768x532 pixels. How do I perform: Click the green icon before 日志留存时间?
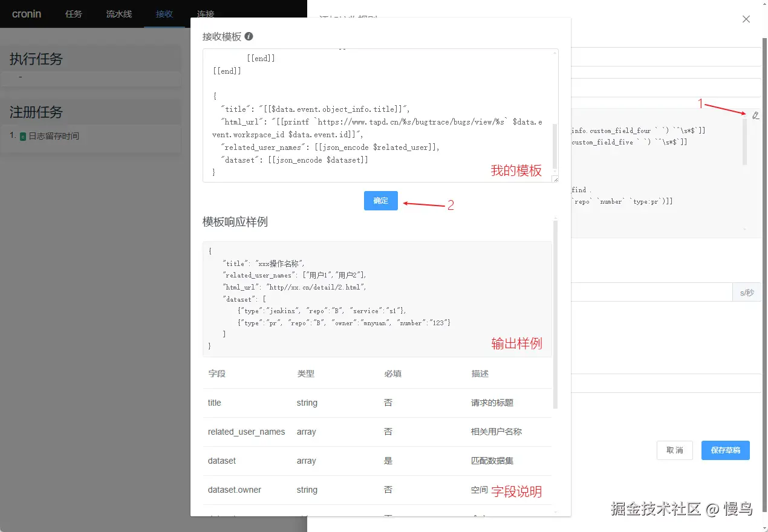[23, 137]
